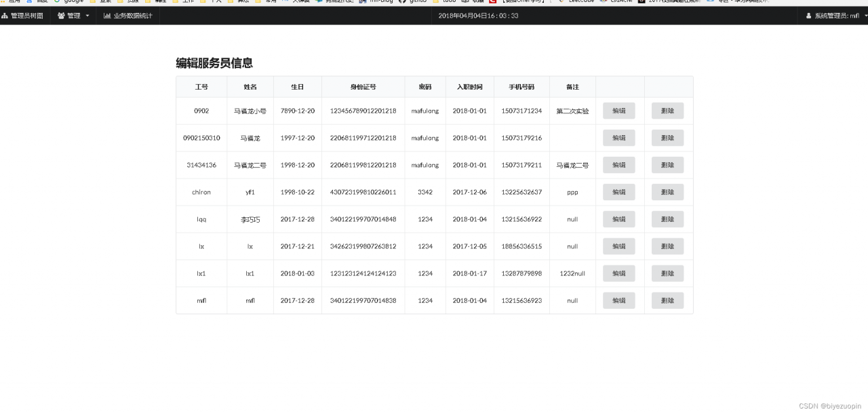This screenshot has height=414, width=868.
Task: Click 删除 for employee row 0902
Action: (668, 111)
